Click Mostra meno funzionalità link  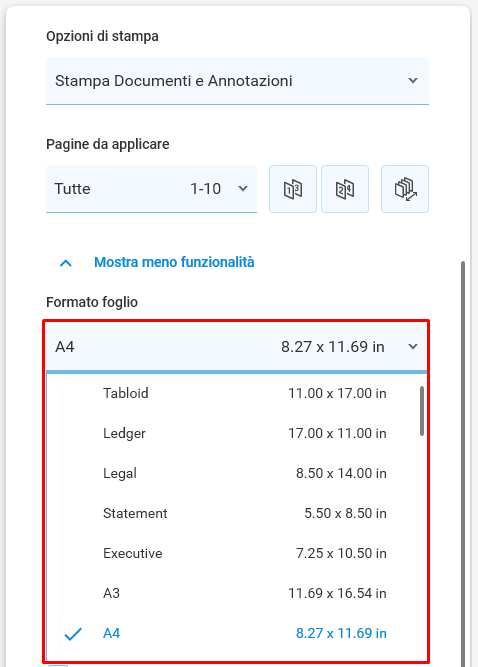tap(174, 262)
